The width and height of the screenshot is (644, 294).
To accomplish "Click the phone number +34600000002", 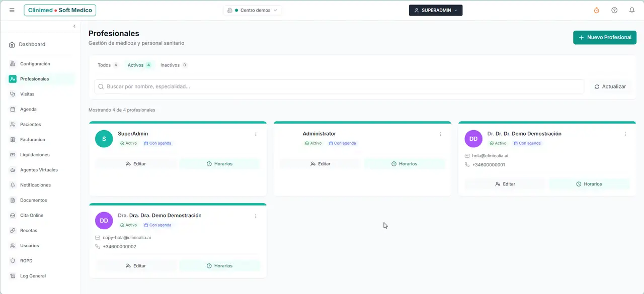I will click(119, 247).
